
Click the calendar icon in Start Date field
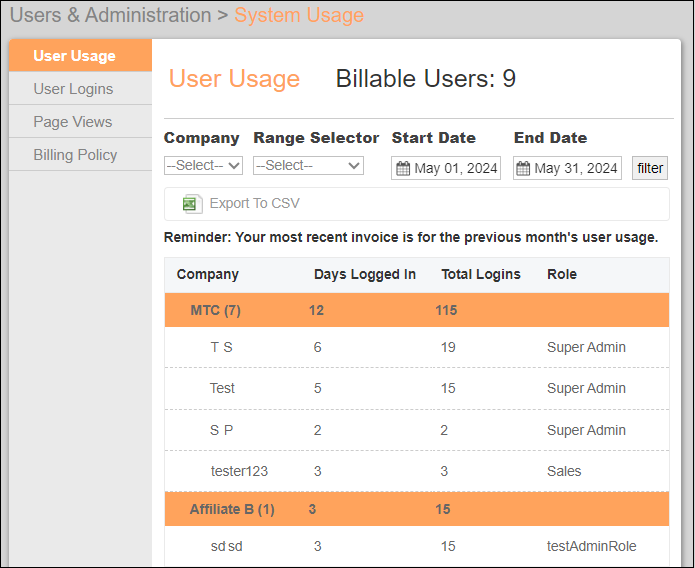tap(403, 168)
